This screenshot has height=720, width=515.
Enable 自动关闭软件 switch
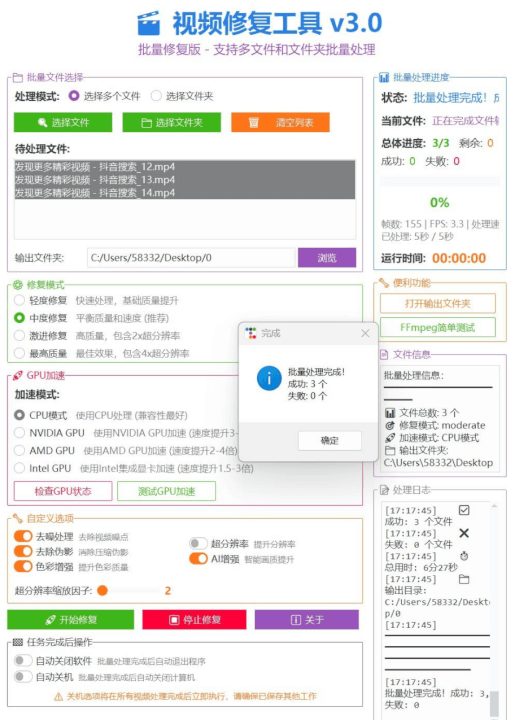[x=23, y=660]
